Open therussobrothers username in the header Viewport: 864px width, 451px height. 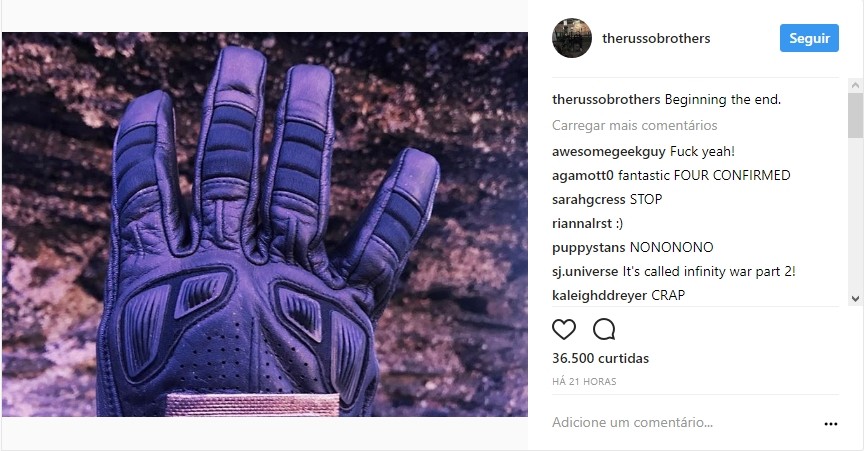[656, 38]
